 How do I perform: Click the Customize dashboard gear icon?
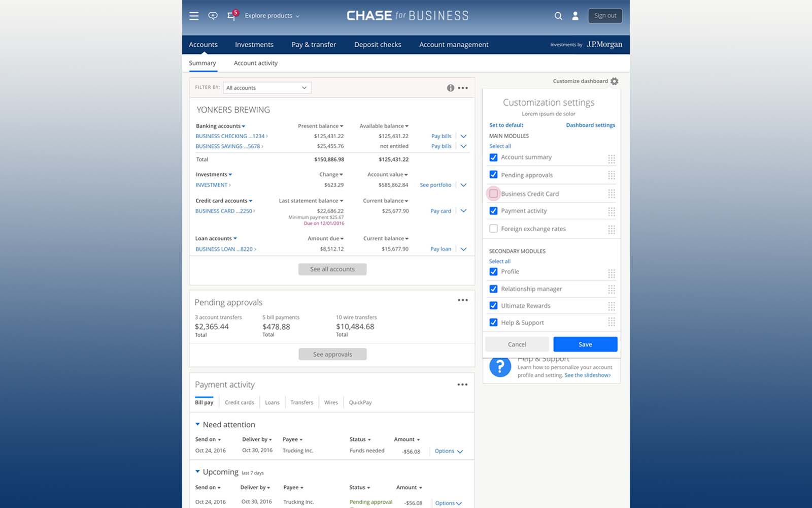(615, 81)
